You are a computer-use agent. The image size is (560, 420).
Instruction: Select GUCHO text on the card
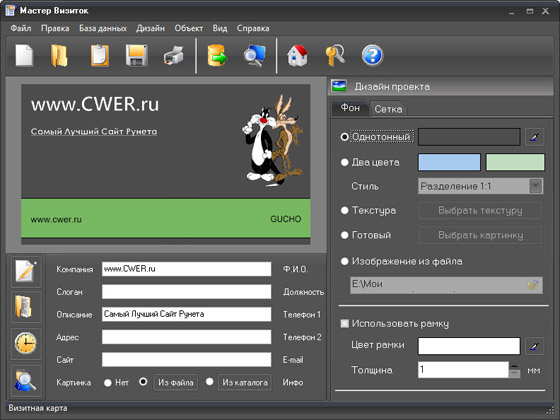tap(286, 219)
